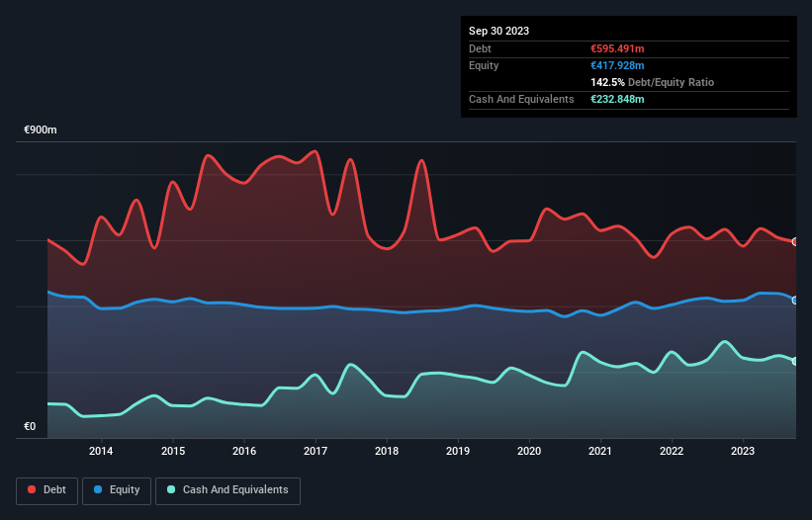Toggle the Debt series legend button
The image size is (812, 520).
pos(47,490)
